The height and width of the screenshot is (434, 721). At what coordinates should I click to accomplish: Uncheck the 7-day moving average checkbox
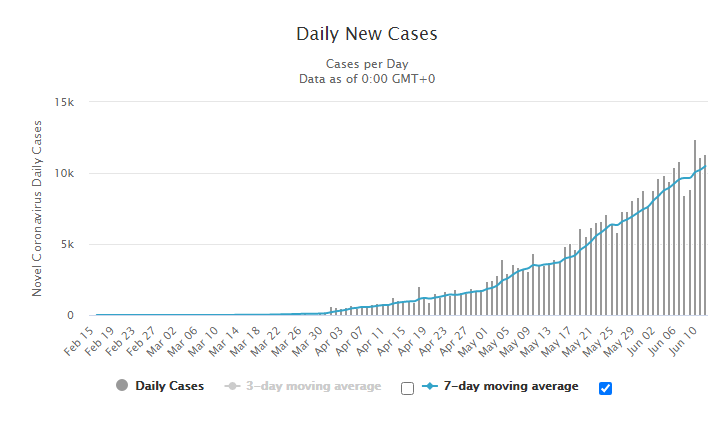(x=605, y=388)
